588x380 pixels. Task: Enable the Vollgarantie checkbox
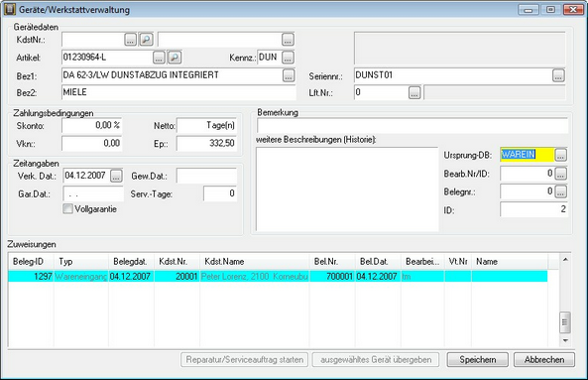click(67, 209)
